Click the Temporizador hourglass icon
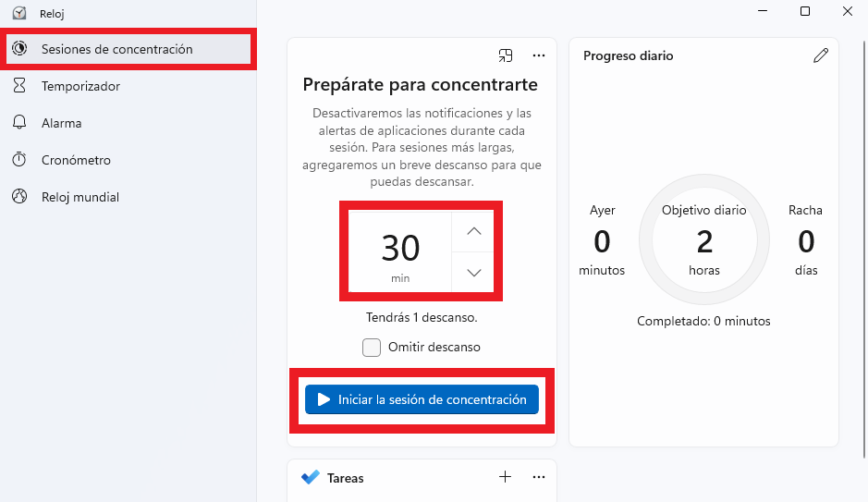Image resolution: width=868 pixels, height=502 pixels. [19, 85]
